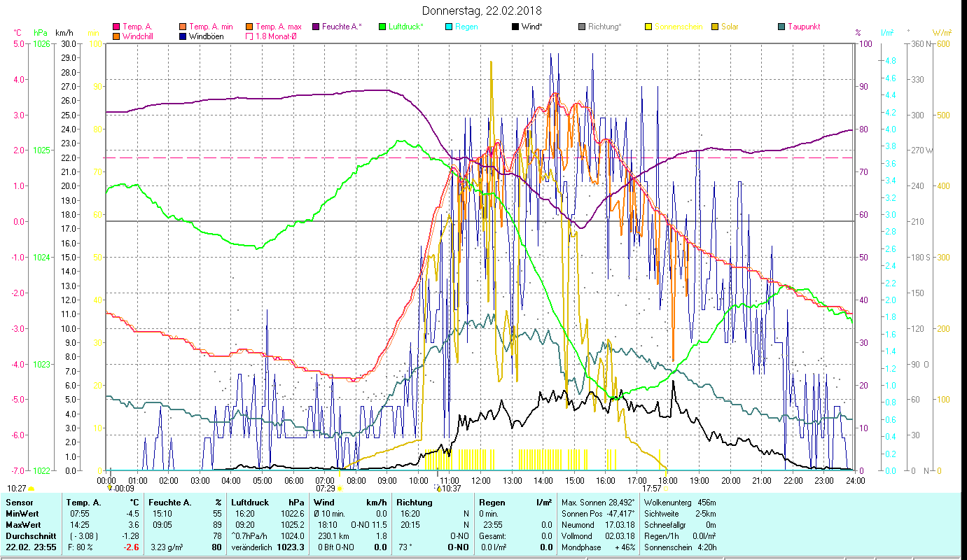Click the sunset marker at 17:57
967x560 pixels.
[x=665, y=488]
